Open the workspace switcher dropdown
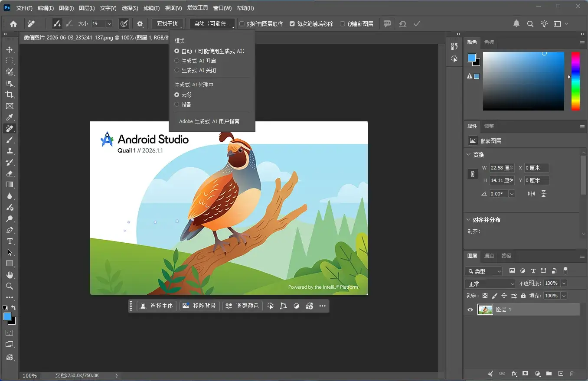This screenshot has width=588, height=381. click(x=561, y=24)
